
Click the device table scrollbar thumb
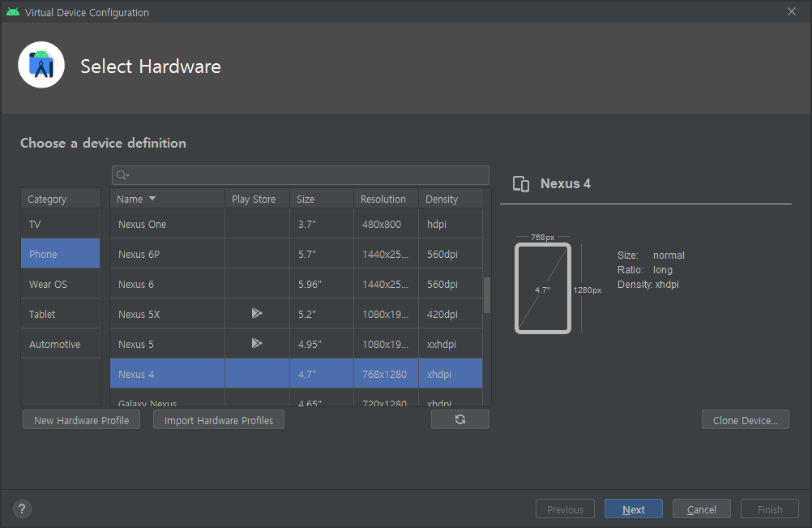point(487,295)
